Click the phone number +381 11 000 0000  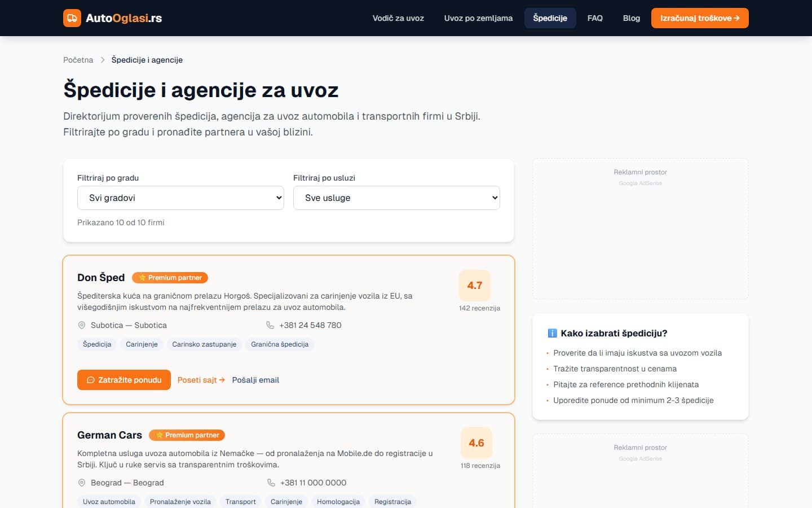tap(314, 483)
